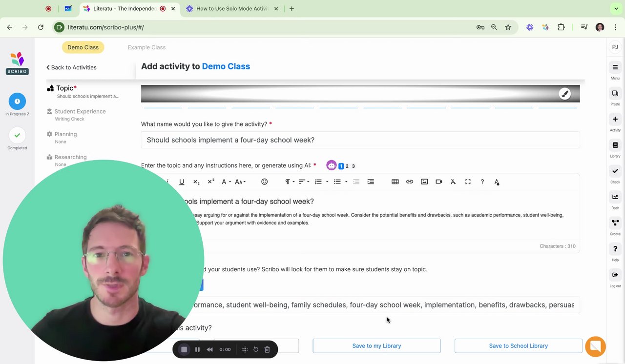Screen dimensions: 625x364
Task: Click Save to School Library
Action: pyautogui.click(x=518, y=346)
